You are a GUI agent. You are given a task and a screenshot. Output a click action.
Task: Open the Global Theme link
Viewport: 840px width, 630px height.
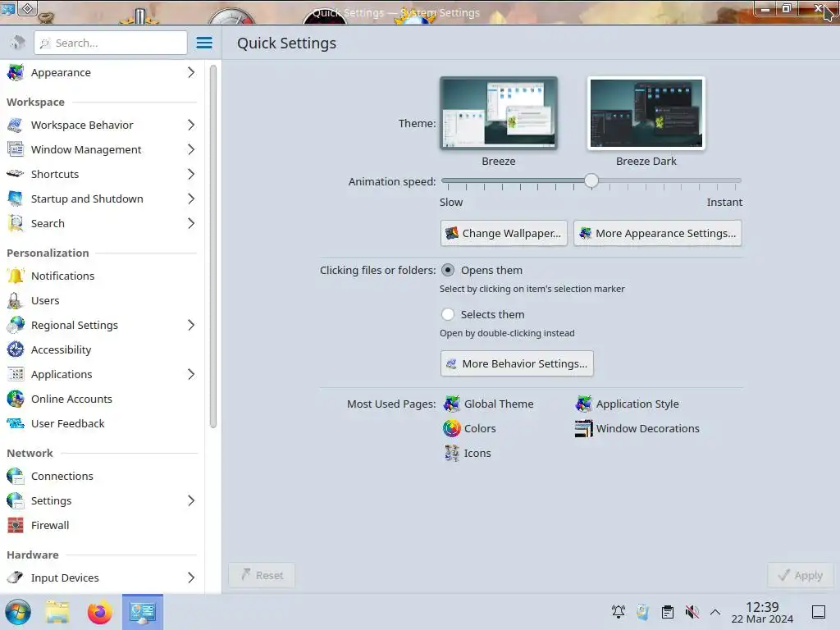click(489, 404)
